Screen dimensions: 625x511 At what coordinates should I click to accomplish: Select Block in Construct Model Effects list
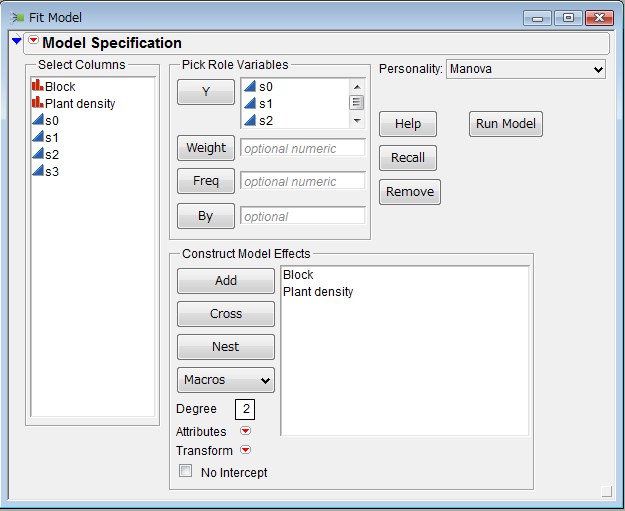coord(298,275)
